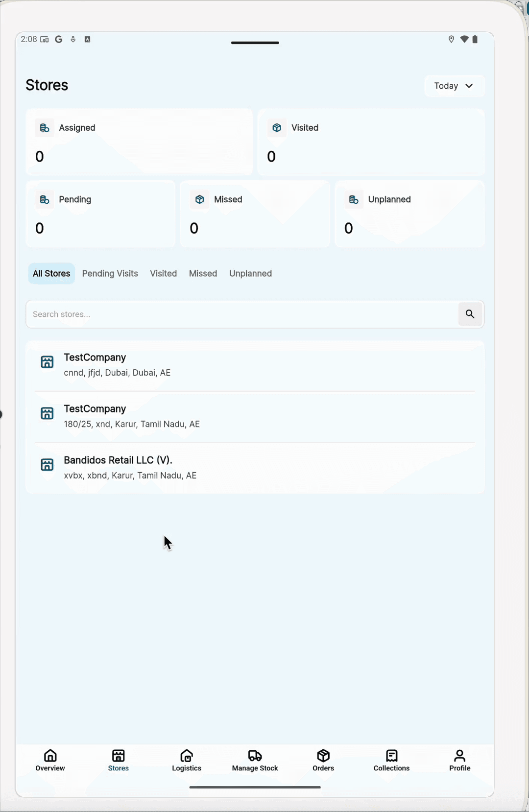Show the Missed filter tab

(203, 273)
